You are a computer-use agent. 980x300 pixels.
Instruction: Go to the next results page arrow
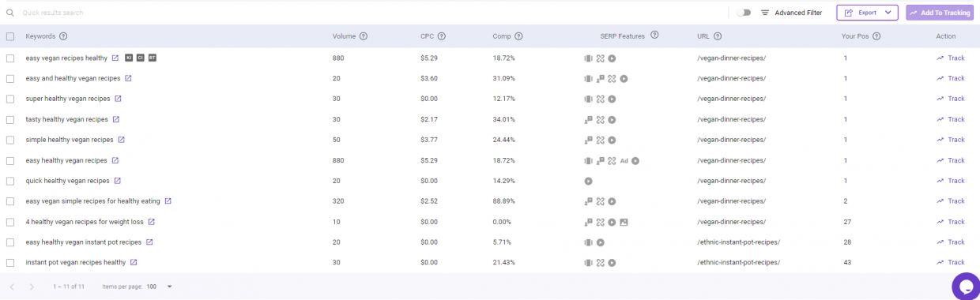click(x=32, y=287)
